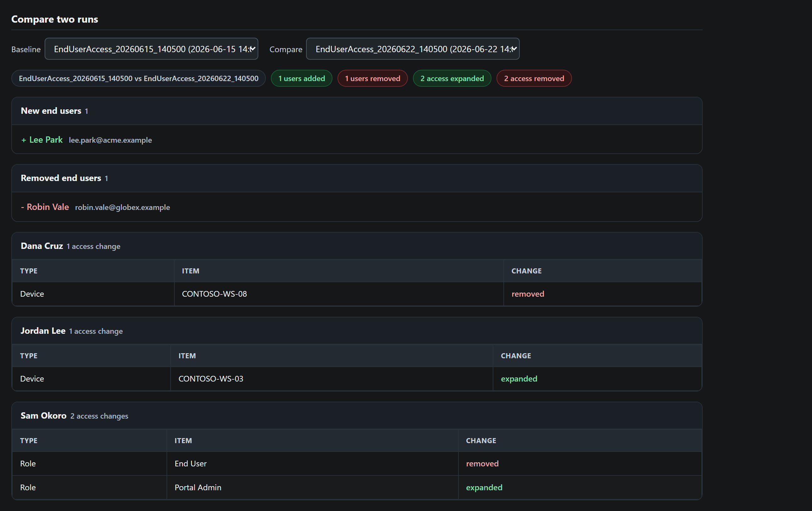This screenshot has height=511, width=812.
Task: Click the Dana Cruz card header
Action: [x=357, y=246]
